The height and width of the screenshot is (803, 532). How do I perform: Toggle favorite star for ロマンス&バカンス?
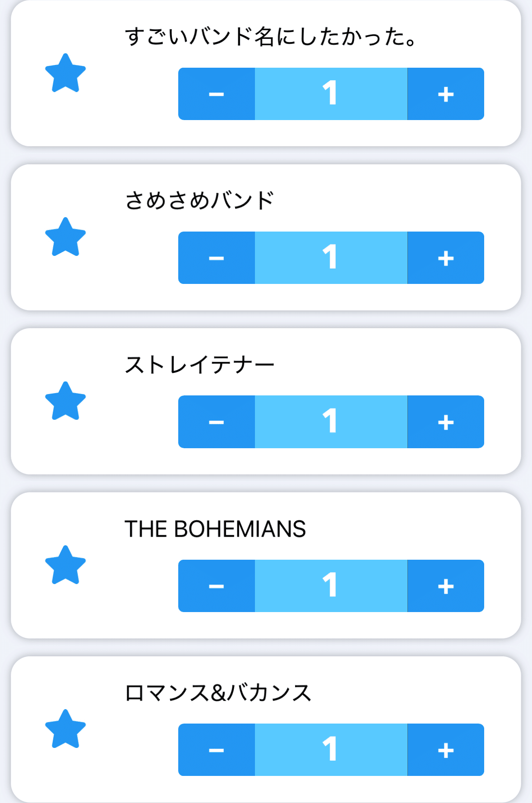click(65, 729)
